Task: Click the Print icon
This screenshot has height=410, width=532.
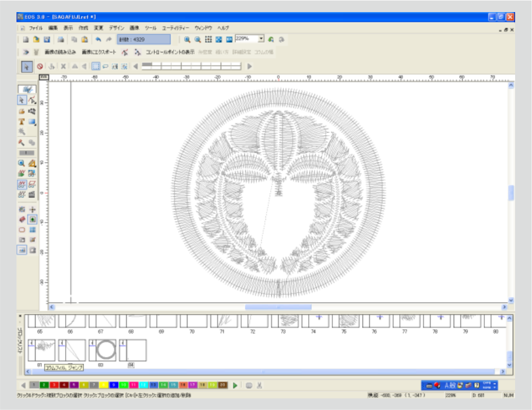Action: coord(61,40)
